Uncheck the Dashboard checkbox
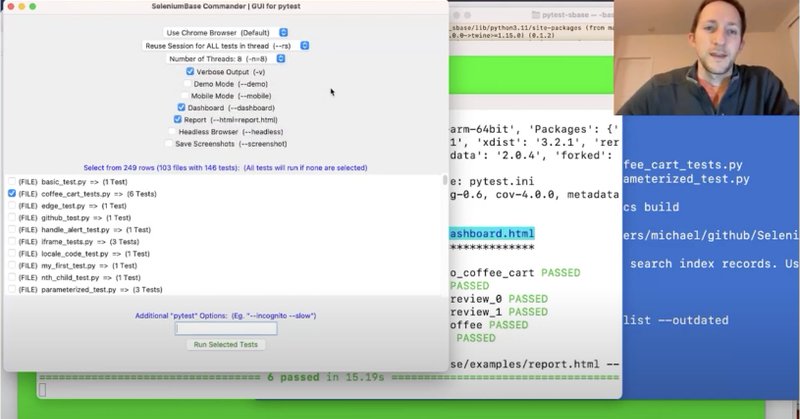Viewport: 800px width, 419px height. pyautogui.click(x=181, y=107)
